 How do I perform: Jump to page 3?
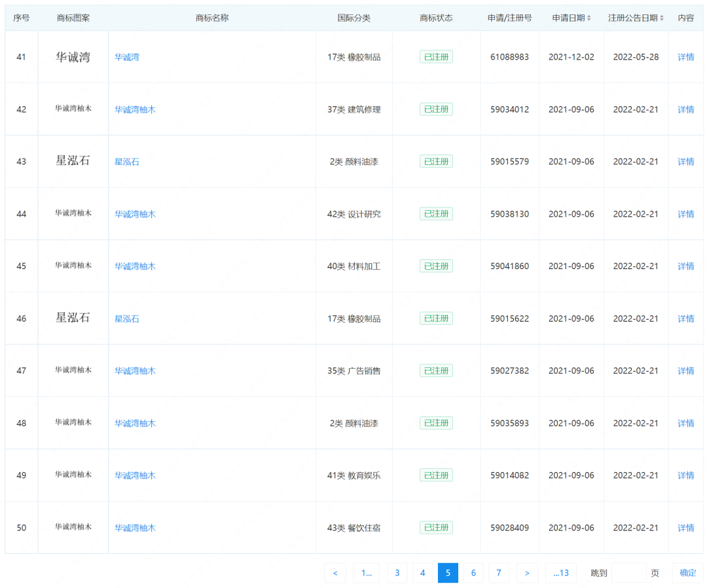point(397,573)
